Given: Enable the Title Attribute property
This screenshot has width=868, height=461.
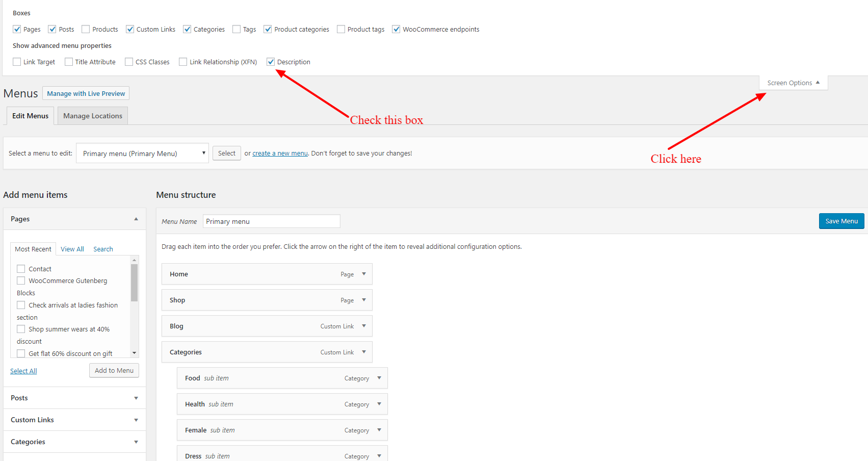Looking at the screenshot, I should pos(69,62).
